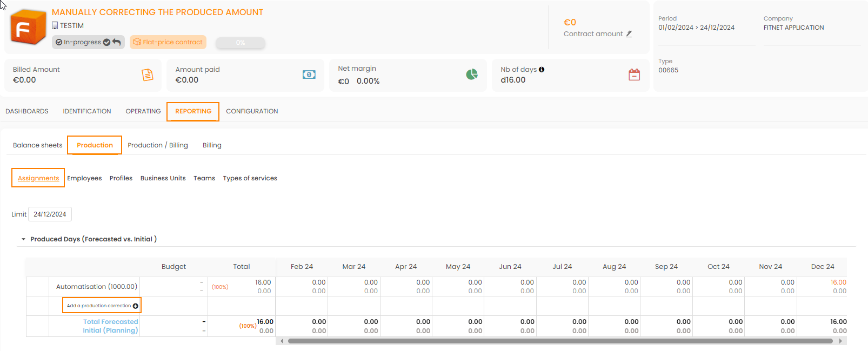Click the undo arrow next to In-progress
The height and width of the screenshot is (351, 868).
[x=117, y=42]
